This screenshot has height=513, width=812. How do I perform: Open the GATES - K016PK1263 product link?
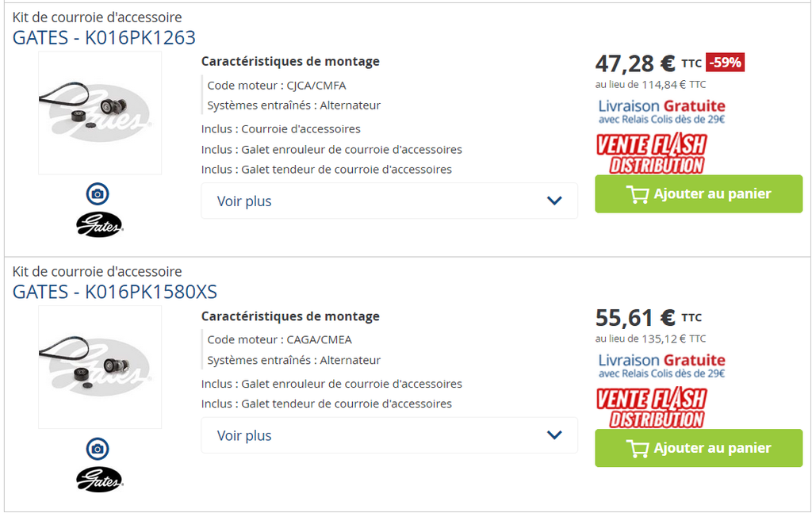tap(104, 38)
